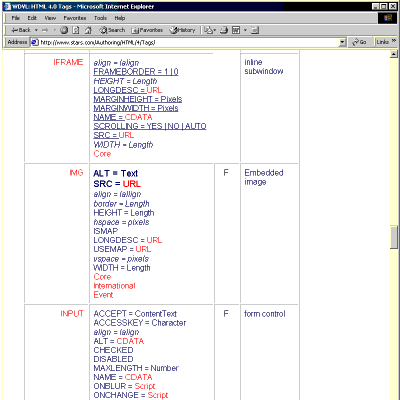
Task: Click the 'hspace = pixels' text
Action: point(121,222)
